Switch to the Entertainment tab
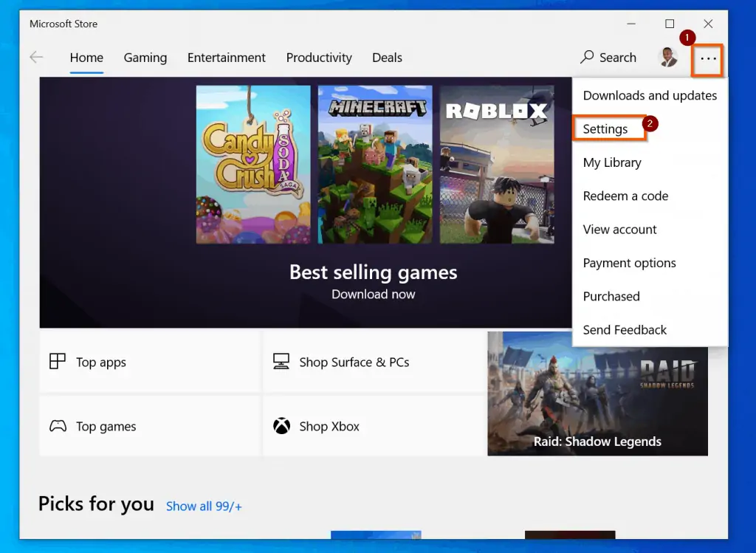This screenshot has height=553, width=756. point(226,58)
